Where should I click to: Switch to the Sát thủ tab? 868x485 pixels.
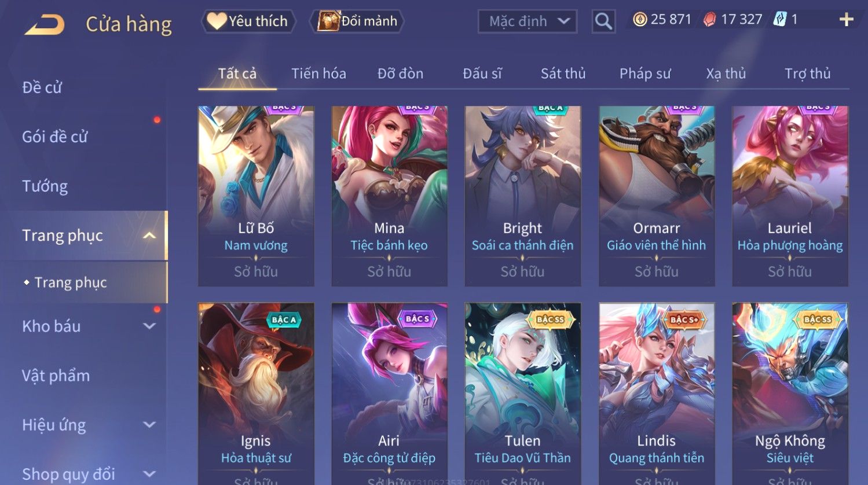pyautogui.click(x=563, y=74)
